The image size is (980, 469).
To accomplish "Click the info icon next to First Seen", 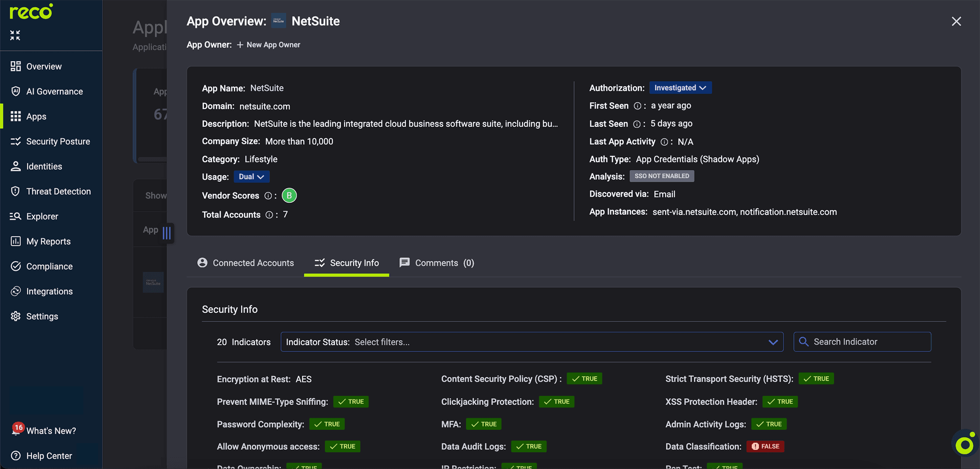I will coord(637,106).
